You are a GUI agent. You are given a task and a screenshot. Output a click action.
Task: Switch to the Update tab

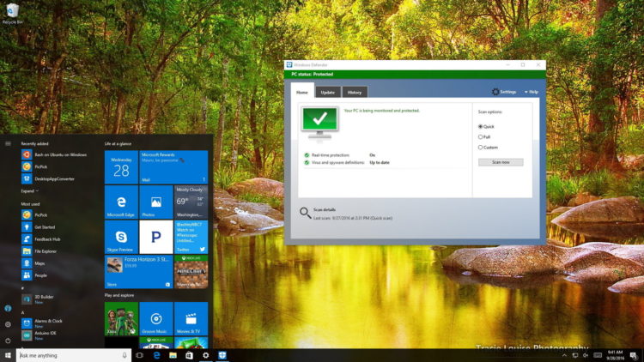coord(327,92)
